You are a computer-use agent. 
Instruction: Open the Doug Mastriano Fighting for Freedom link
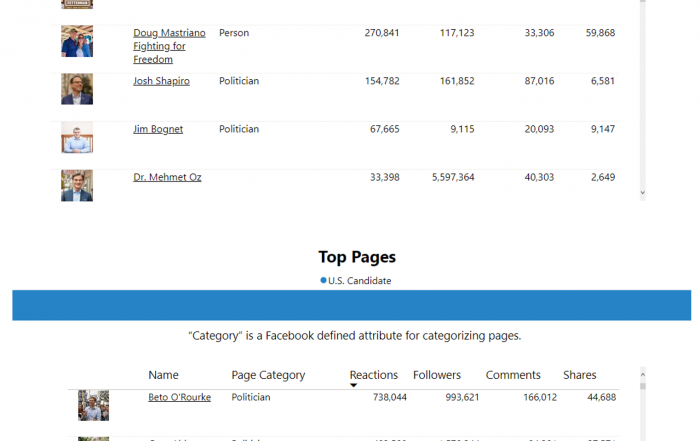pyautogui.click(x=169, y=46)
